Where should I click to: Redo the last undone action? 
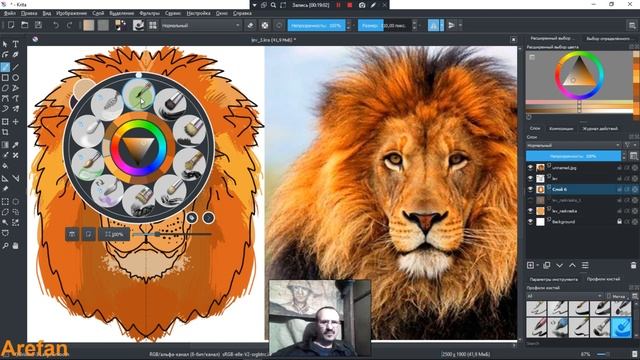[x=69, y=25]
